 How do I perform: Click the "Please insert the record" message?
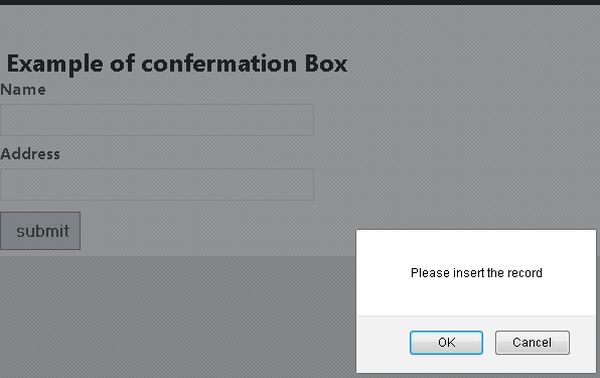pos(476,273)
